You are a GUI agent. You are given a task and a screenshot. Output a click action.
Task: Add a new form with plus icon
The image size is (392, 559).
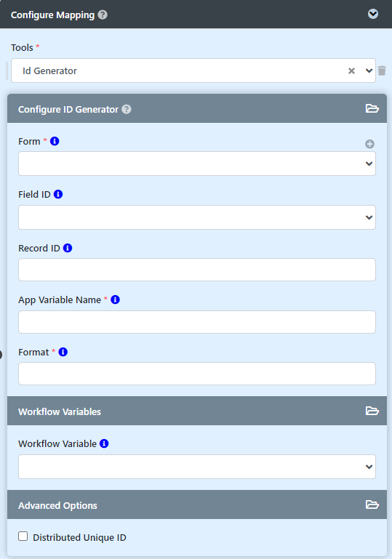(x=369, y=144)
